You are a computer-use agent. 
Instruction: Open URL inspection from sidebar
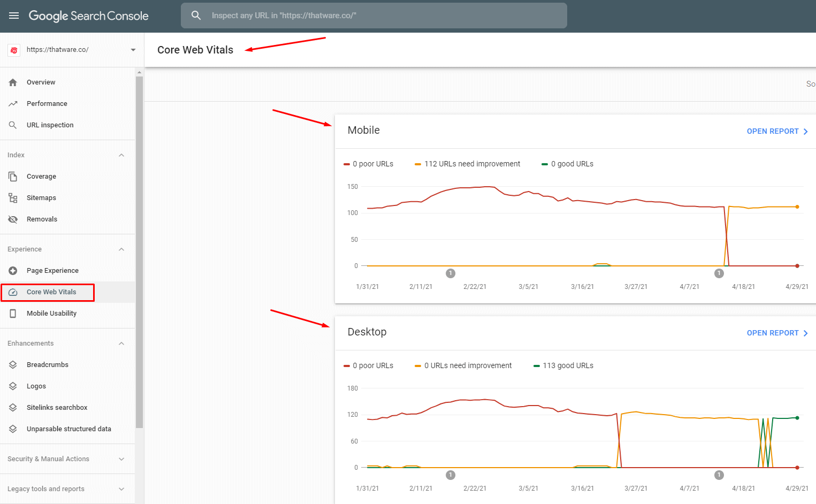pos(67,125)
